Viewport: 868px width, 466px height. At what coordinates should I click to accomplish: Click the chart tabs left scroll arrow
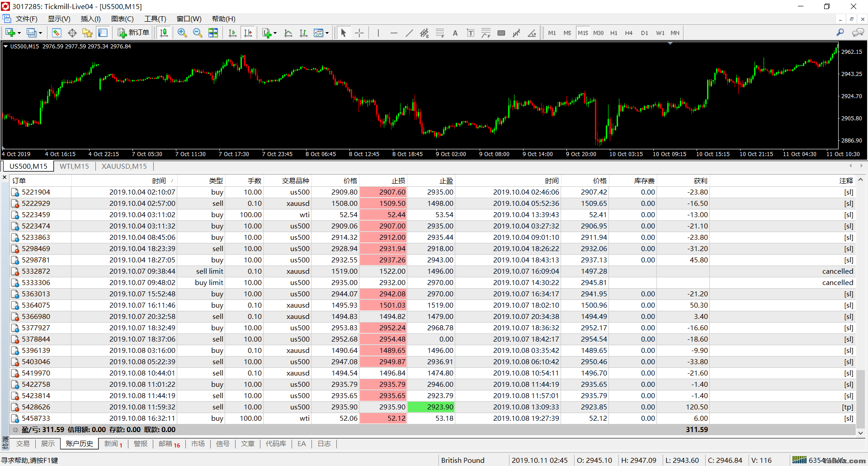coord(850,166)
